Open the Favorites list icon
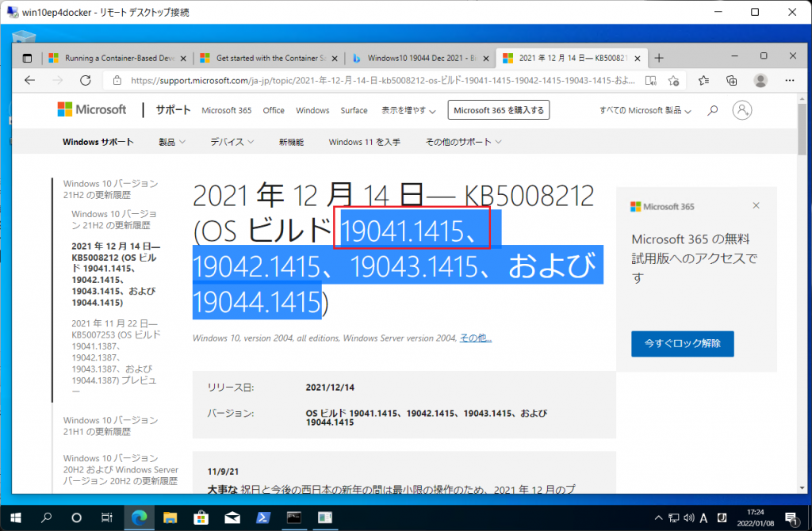812x531 pixels. coord(703,80)
